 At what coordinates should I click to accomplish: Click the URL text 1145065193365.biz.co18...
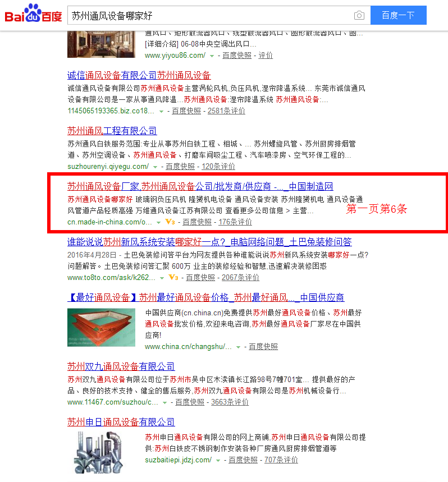pyautogui.click(x=111, y=111)
